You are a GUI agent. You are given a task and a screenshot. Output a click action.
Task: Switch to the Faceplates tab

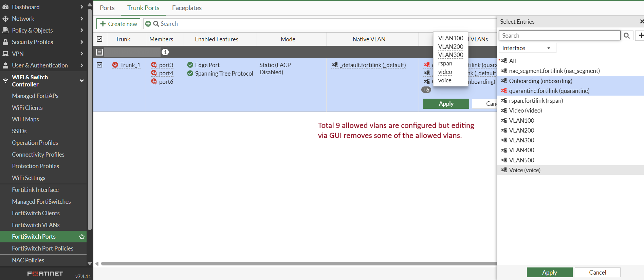click(187, 8)
